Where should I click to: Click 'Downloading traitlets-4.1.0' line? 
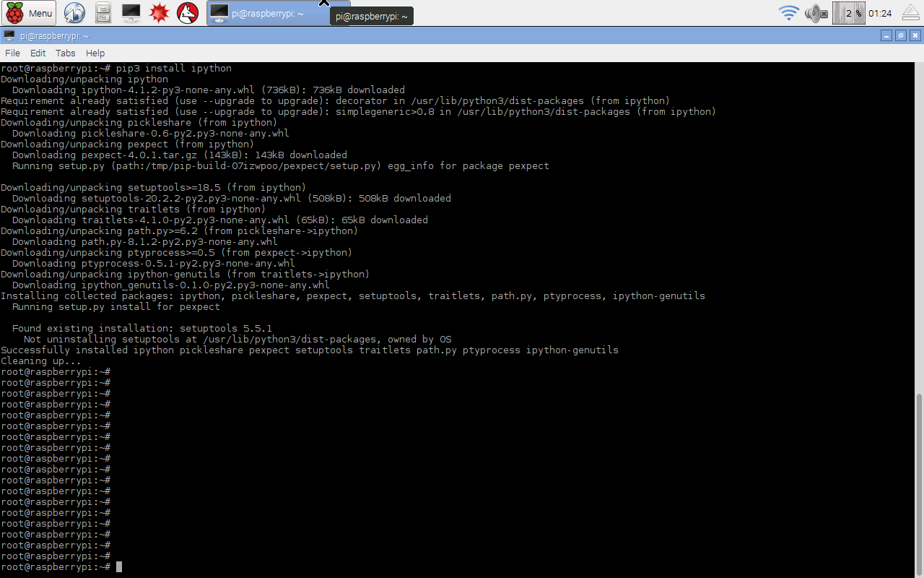[220, 220]
